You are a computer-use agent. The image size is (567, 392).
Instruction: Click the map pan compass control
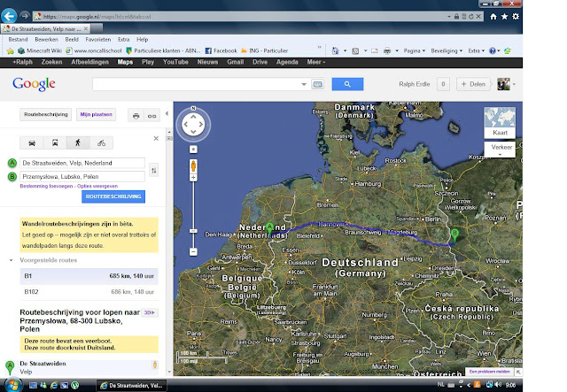pyautogui.click(x=193, y=125)
